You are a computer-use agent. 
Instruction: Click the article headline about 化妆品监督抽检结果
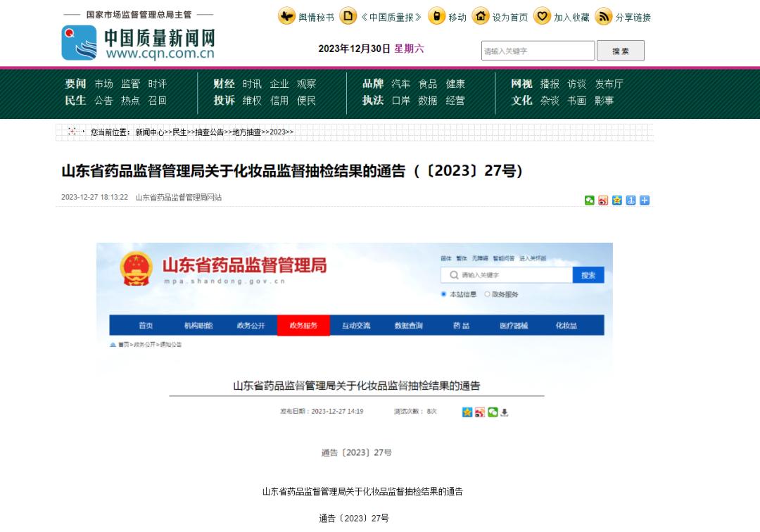[292, 170]
